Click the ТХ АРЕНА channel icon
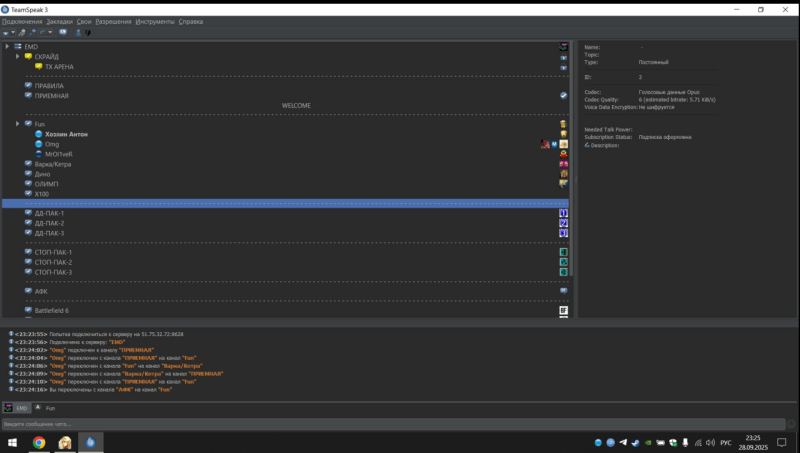The image size is (800, 453). click(39, 67)
